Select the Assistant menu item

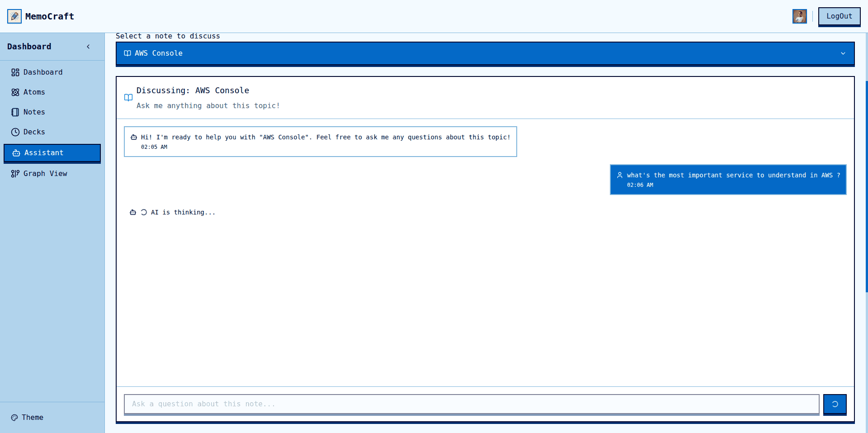pyautogui.click(x=52, y=153)
